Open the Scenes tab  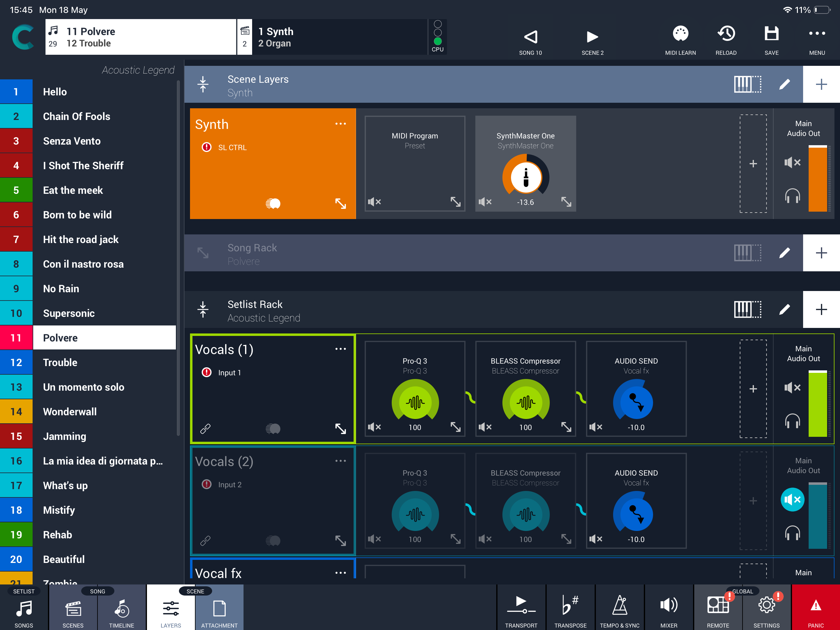73,607
